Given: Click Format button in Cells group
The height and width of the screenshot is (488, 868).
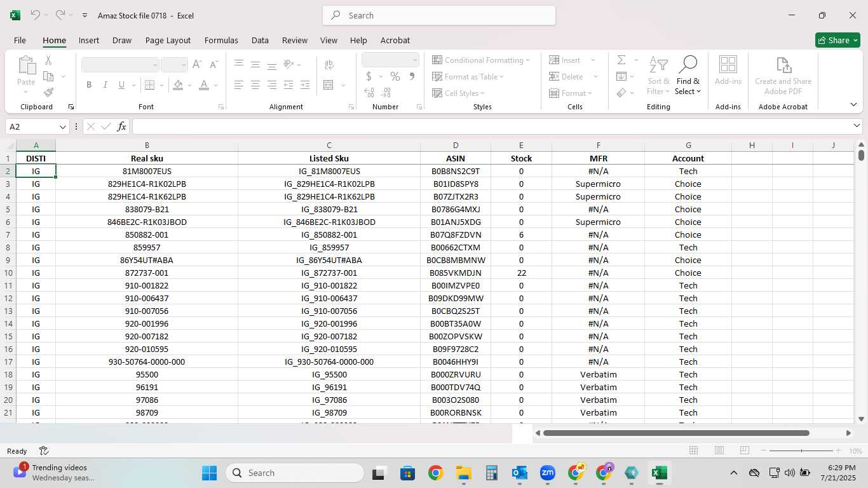Looking at the screenshot, I should coord(571,93).
